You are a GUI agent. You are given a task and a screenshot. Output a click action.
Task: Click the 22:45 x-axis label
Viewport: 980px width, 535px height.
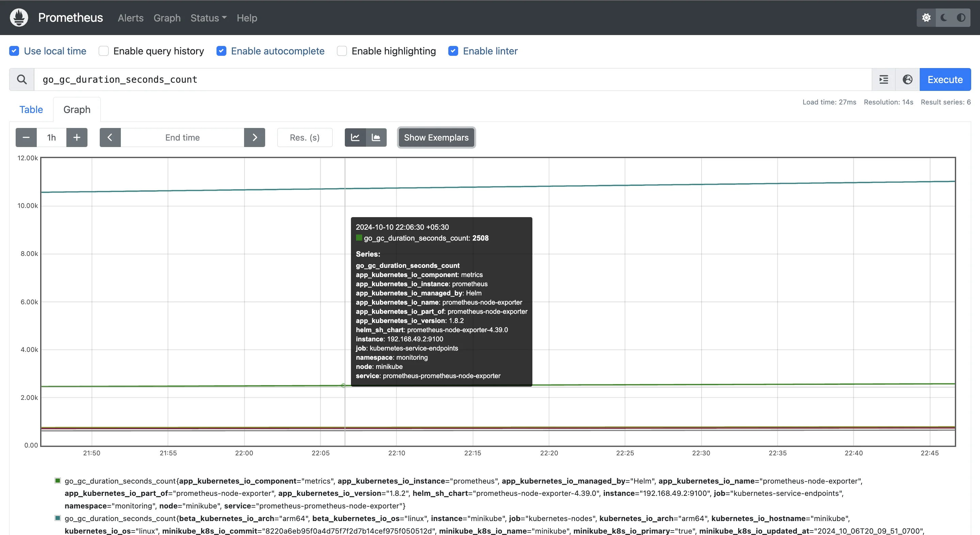(x=930, y=453)
